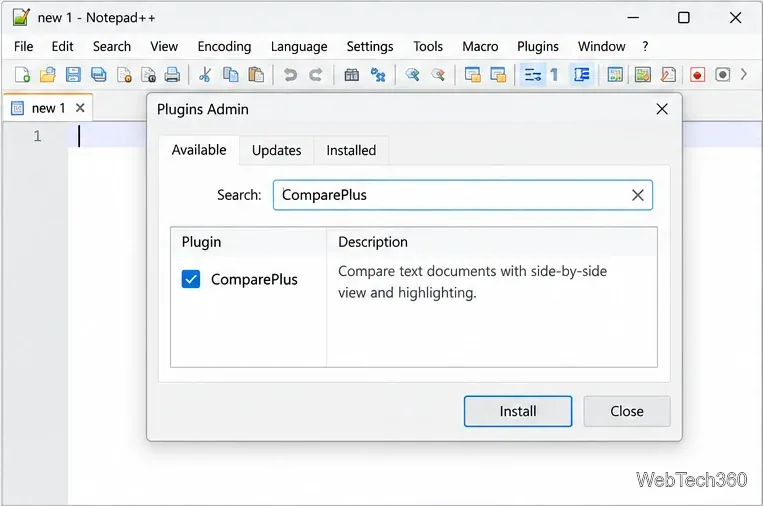The width and height of the screenshot is (763, 506).
Task: Click the Save All toolbar icon
Action: [98, 74]
